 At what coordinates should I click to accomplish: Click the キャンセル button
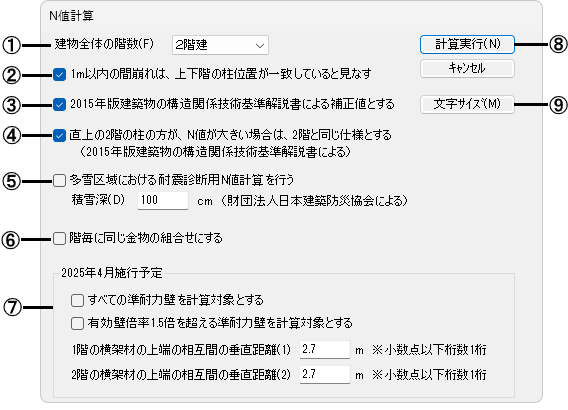tap(467, 68)
